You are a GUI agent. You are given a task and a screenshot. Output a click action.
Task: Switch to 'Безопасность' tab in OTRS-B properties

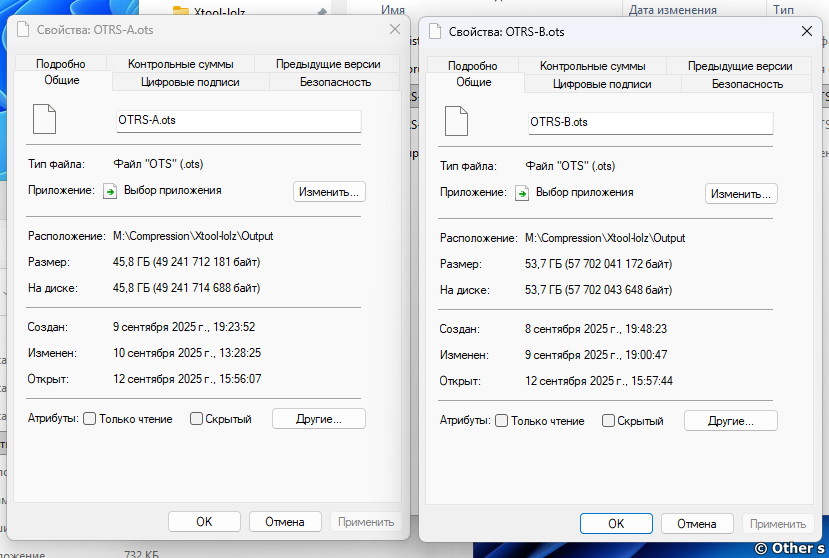click(x=747, y=84)
